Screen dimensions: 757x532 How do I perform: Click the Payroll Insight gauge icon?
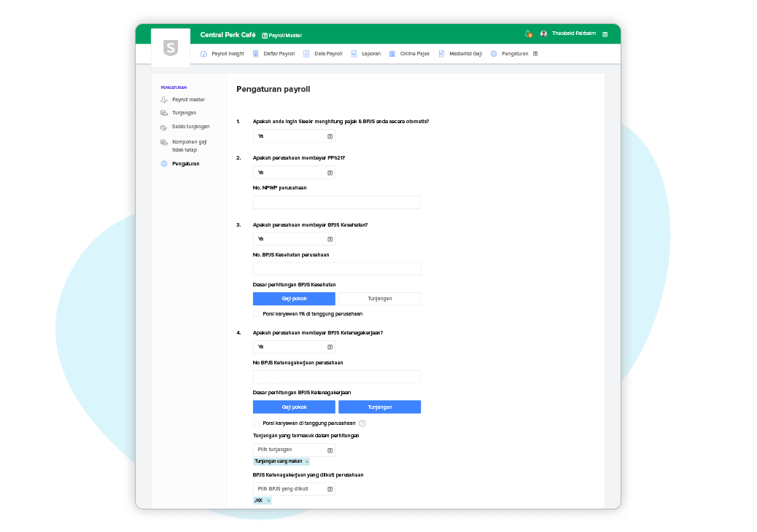point(203,54)
